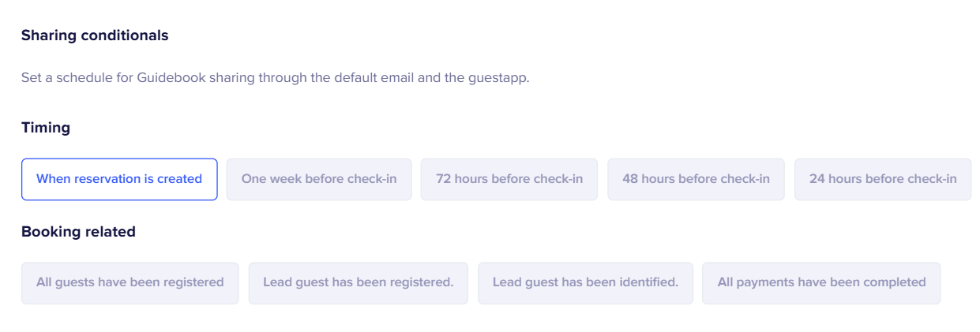The width and height of the screenshot is (980, 332).
Task: Choose 'One week before check-in' timing
Action: [x=319, y=179]
